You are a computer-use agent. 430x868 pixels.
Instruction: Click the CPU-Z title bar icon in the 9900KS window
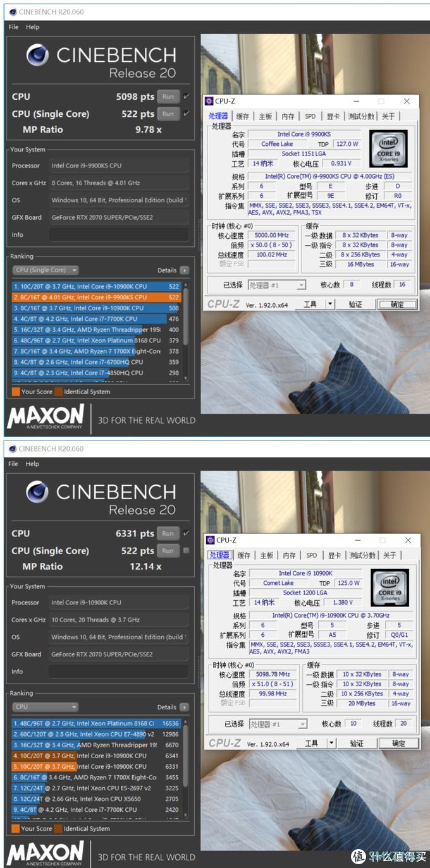click(x=209, y=101)
